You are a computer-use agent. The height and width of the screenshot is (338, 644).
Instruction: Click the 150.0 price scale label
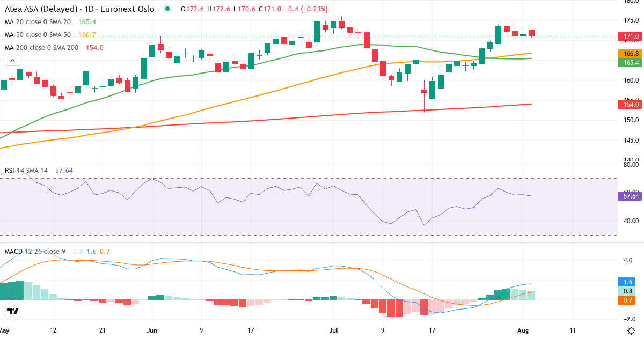click(x=631, y=120)
